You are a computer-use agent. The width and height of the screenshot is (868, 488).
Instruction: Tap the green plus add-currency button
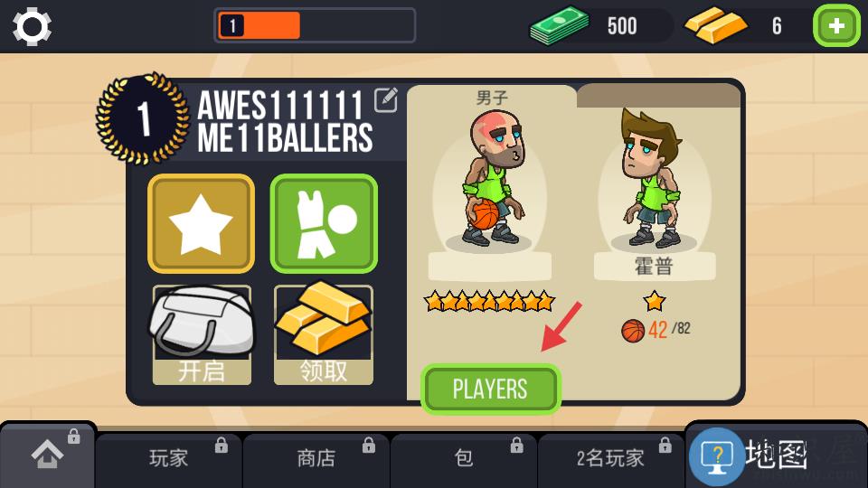click(x=836, y=25)
